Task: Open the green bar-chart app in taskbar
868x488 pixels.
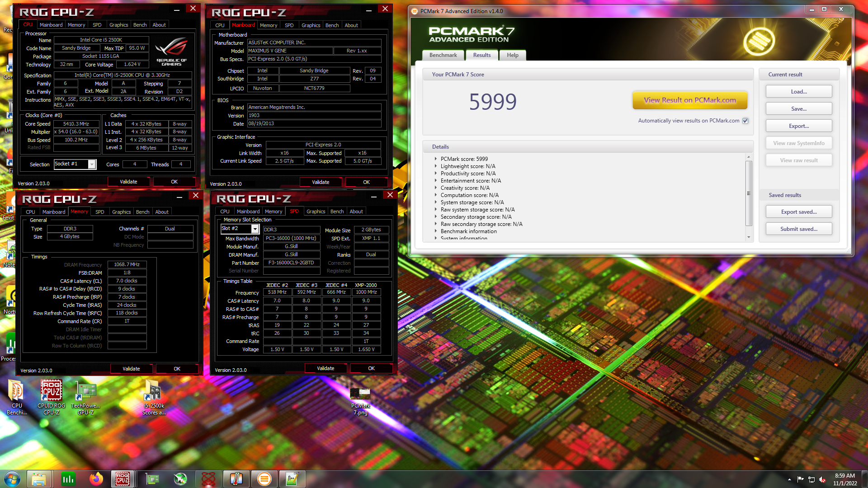Action: tap(68, 479)
